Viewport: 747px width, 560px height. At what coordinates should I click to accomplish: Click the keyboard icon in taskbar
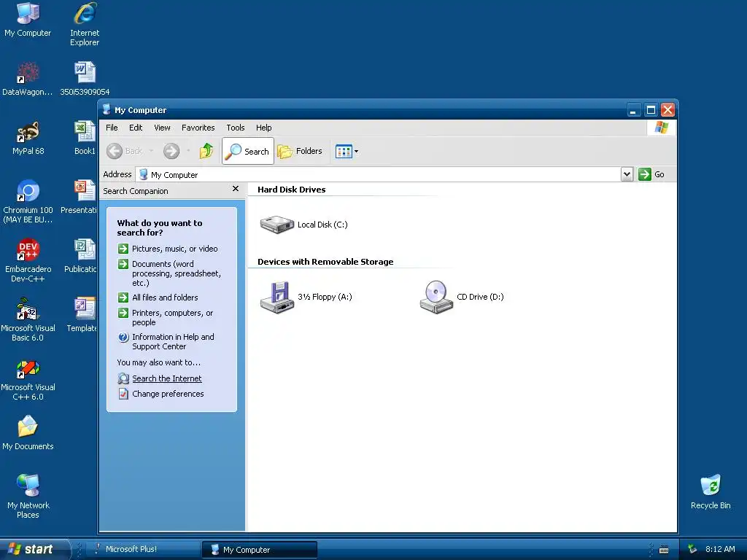click(x=664, y=550)
